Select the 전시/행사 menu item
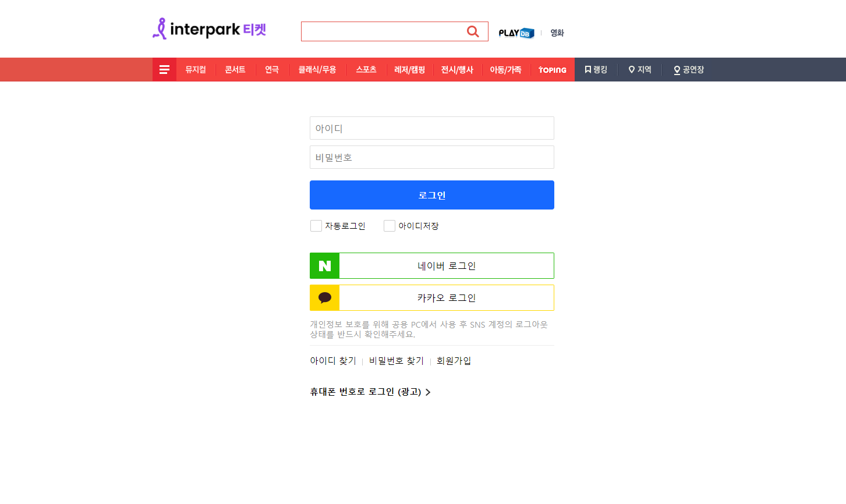Image resolution: width=846 pixels, height=504 pixels. coord(457,69)
